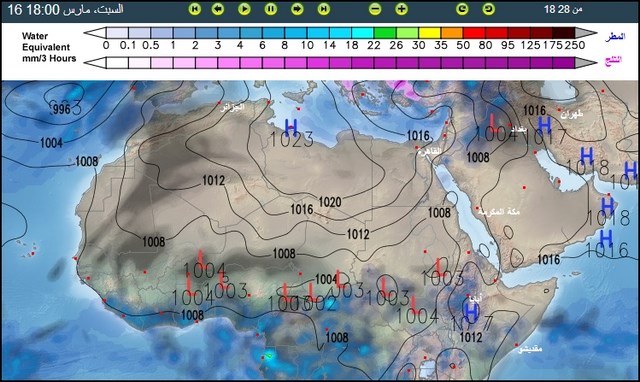Screen dimensions: 640x382
Task: Pick the green 22 mm rain swatch
Action: click(x=384, y=33)
